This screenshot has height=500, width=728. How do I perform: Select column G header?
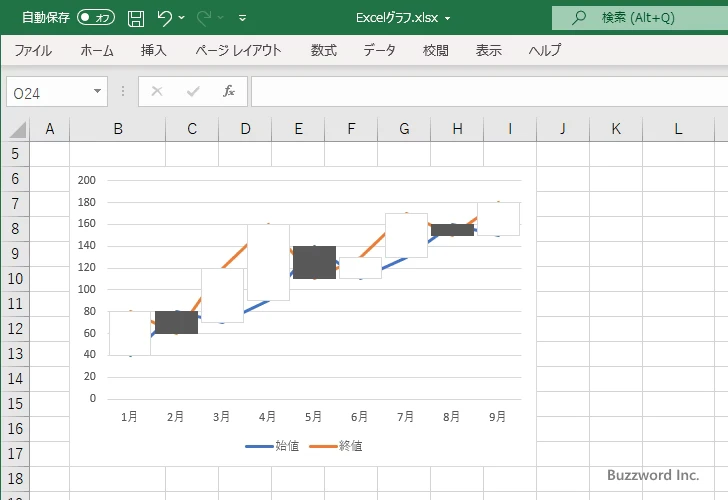[x=404, y=129]
